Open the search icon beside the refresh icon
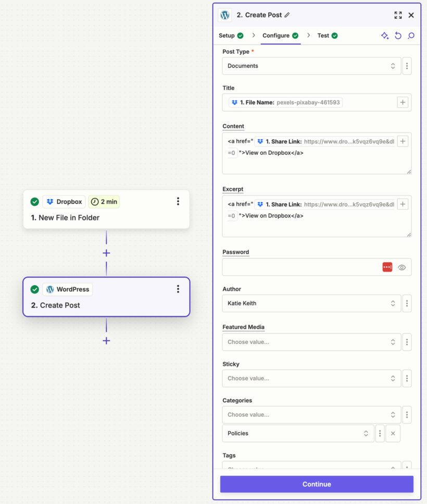This screenshot has height=504, width=427. pyautogui.click(x=411, y=35)
